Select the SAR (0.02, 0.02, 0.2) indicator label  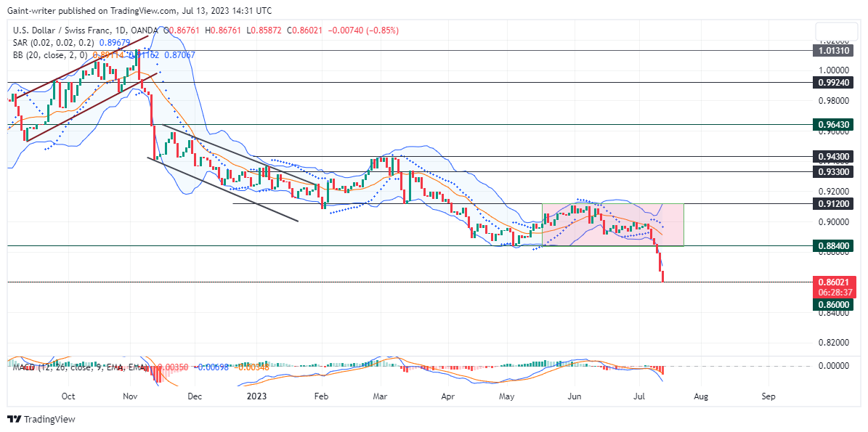pos(54,43)
